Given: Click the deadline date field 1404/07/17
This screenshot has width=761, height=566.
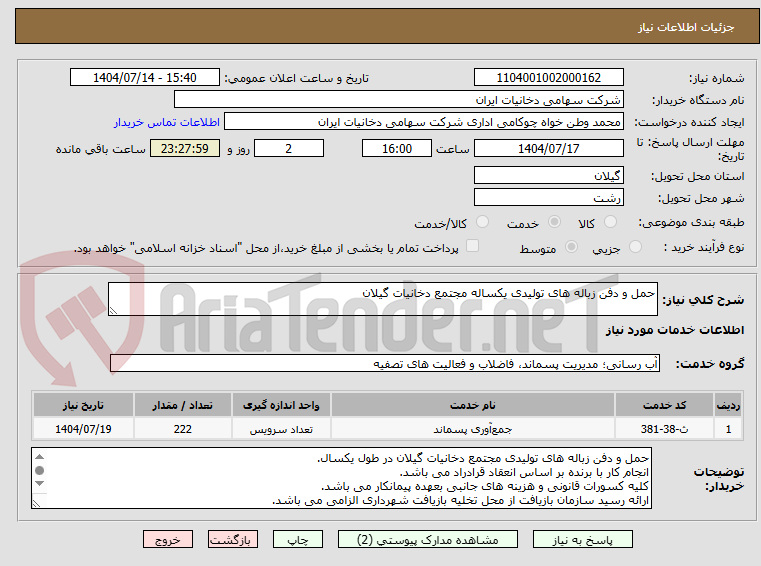Looking at the screenshot, I should point(548,148).
